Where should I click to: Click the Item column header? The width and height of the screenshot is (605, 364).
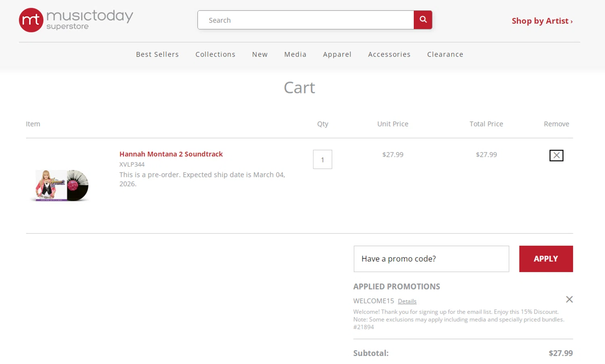click(33, 124)
